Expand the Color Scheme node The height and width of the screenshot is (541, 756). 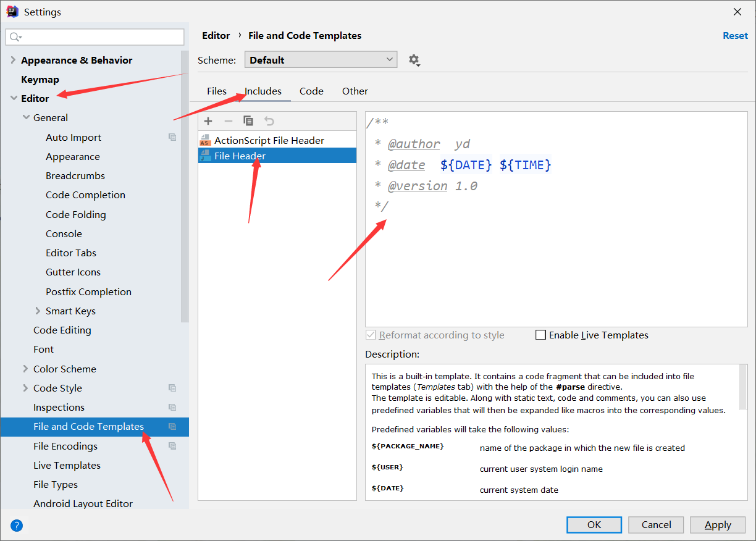tap(26, 369)
